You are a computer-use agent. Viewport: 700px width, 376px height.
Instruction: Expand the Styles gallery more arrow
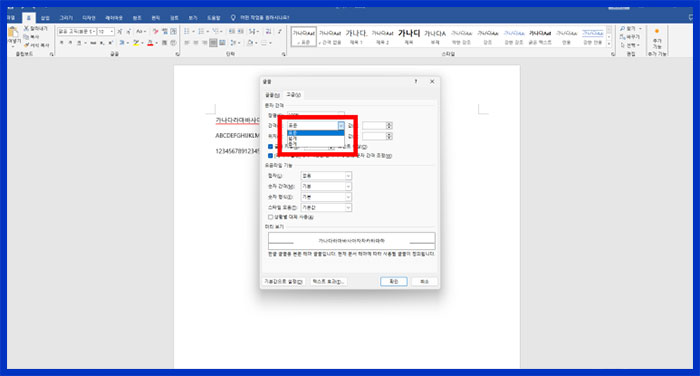tap(609, 44)
